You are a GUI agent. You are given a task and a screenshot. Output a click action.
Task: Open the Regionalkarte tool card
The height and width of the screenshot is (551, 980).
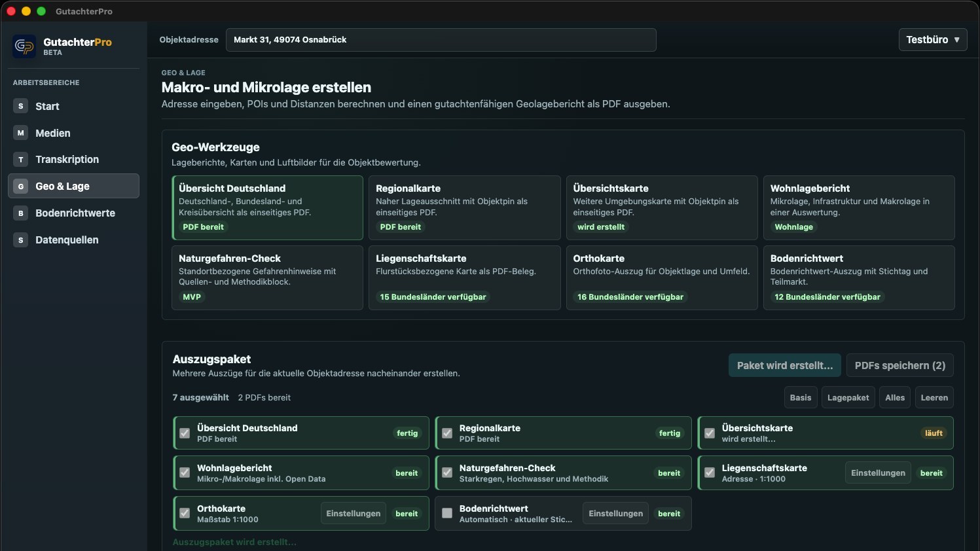[x=465, y=207]
